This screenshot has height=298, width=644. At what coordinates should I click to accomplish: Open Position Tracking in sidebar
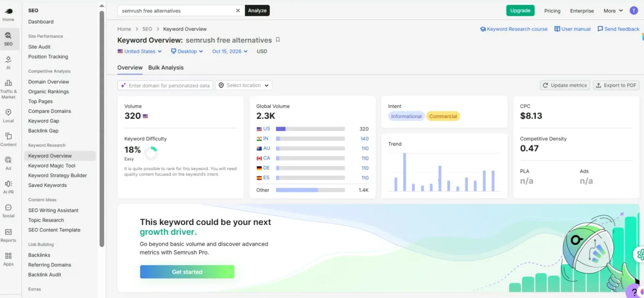(x=48, y=57)
